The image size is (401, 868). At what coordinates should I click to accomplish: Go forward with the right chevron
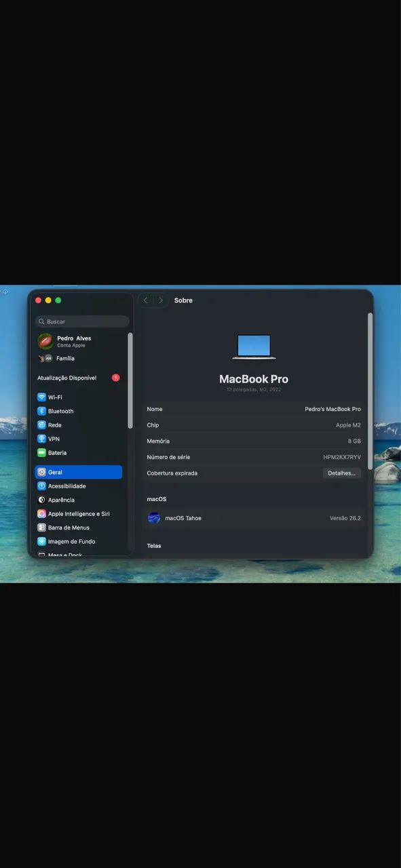pos(161,300)
